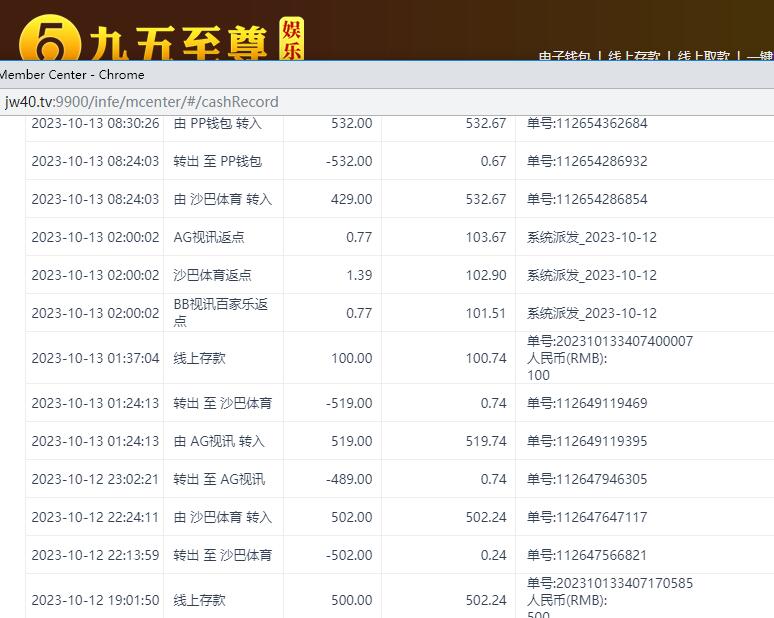Click the AG视讯返点 entry
Viewport: 774px width, 618px height.
[x=209, y=237]
